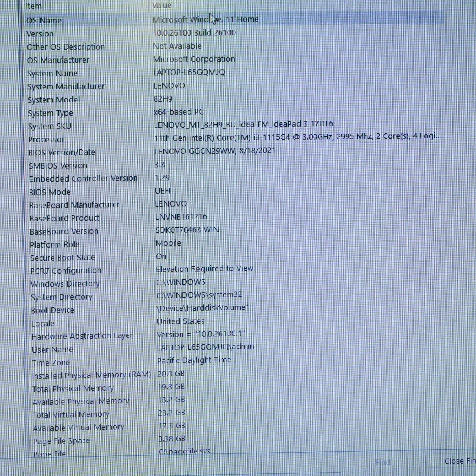The width and height of the screenshot is (476, 476).
Task: Select the Time Zone label
Action: (x=51, y=363)
